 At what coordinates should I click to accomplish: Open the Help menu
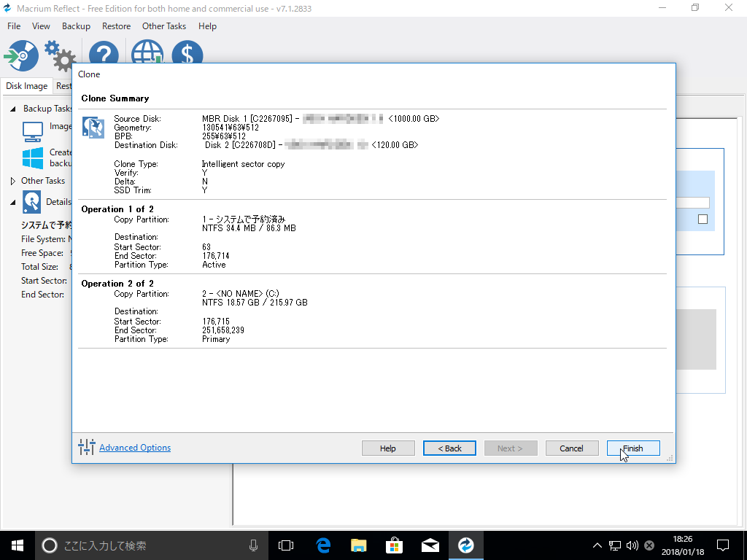coord(207,26)
